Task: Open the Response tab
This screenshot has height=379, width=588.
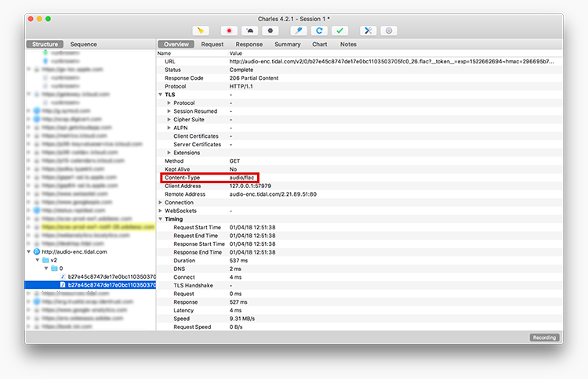Action: [249, 44]
